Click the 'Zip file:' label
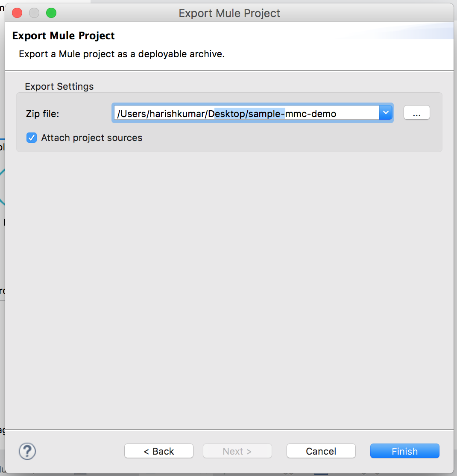This screenshot has width=457, height=476. [x=42, y=114]
